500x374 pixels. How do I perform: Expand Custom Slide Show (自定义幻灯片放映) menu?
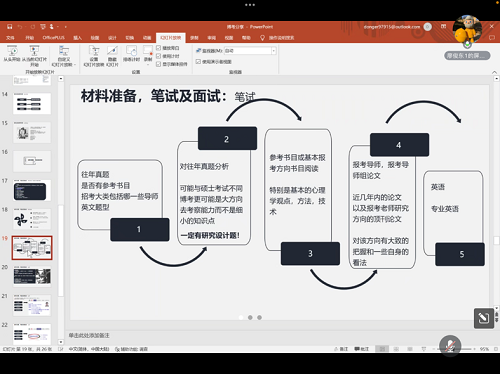(x=64, y=56)
